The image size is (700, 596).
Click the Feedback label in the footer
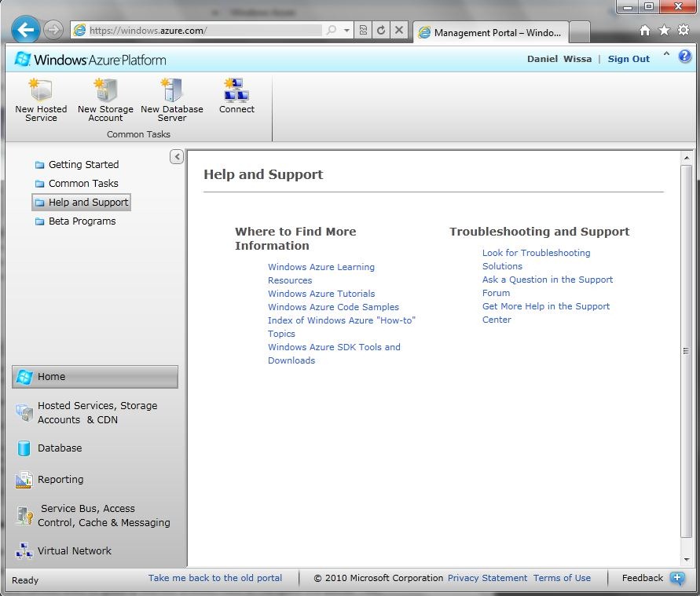point(643,578)
